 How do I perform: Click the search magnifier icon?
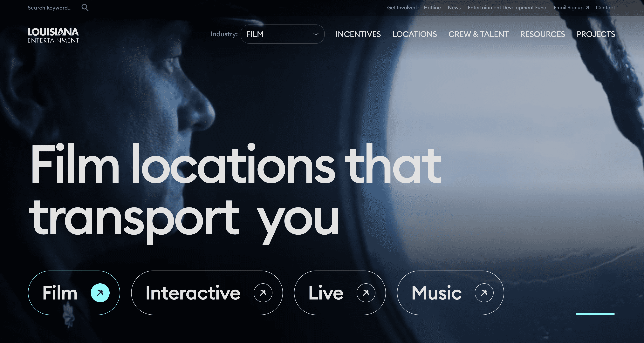pos(85,8)
